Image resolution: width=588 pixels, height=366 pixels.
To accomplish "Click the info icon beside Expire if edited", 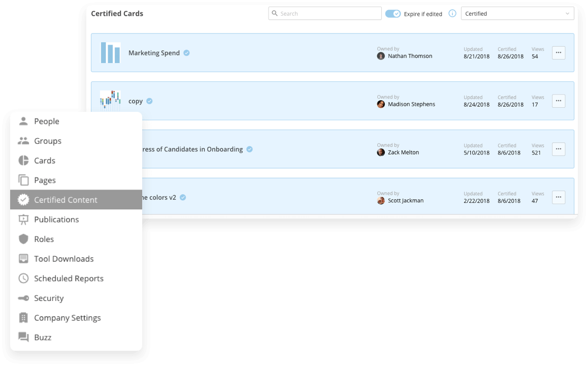I will [452, 14].
